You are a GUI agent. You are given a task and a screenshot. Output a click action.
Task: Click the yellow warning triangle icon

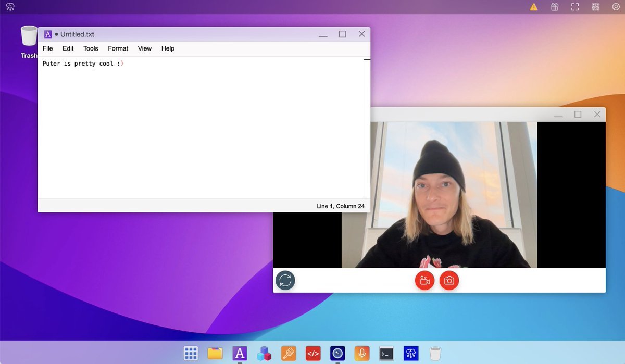pyautogui.click(x=534, y=7)
